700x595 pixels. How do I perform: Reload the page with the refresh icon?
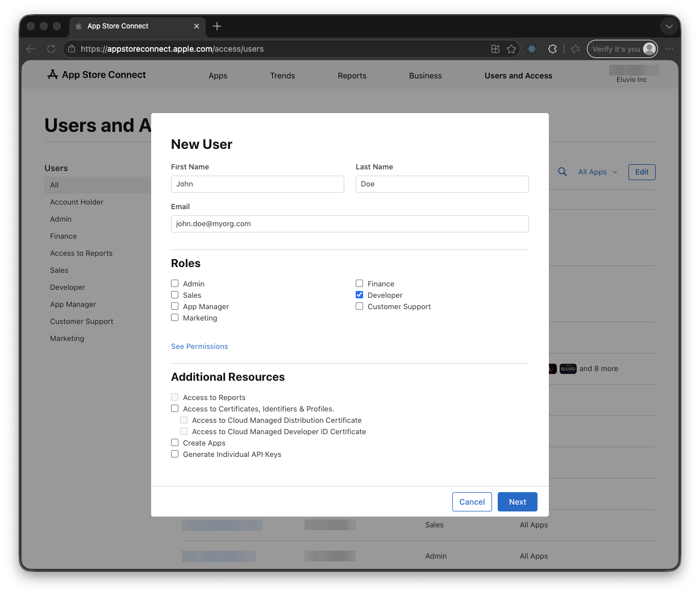51,49
